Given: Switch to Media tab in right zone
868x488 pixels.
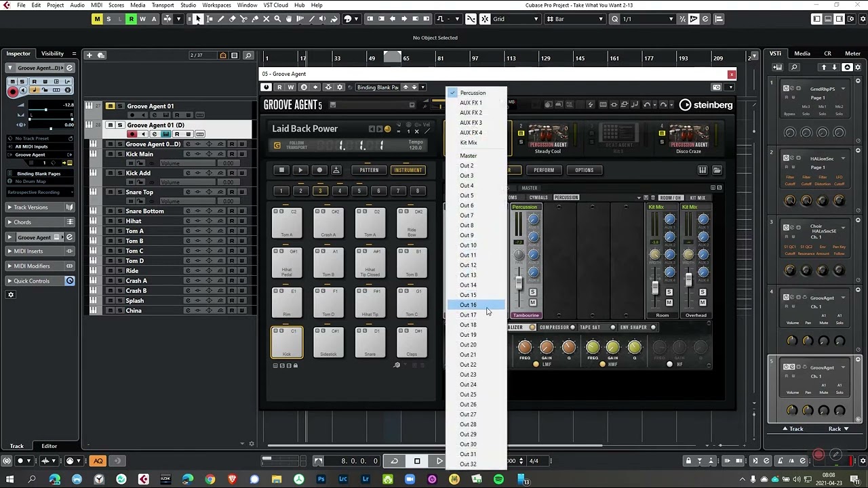Looking at the screenshot, I should click(x=802, y=54).
